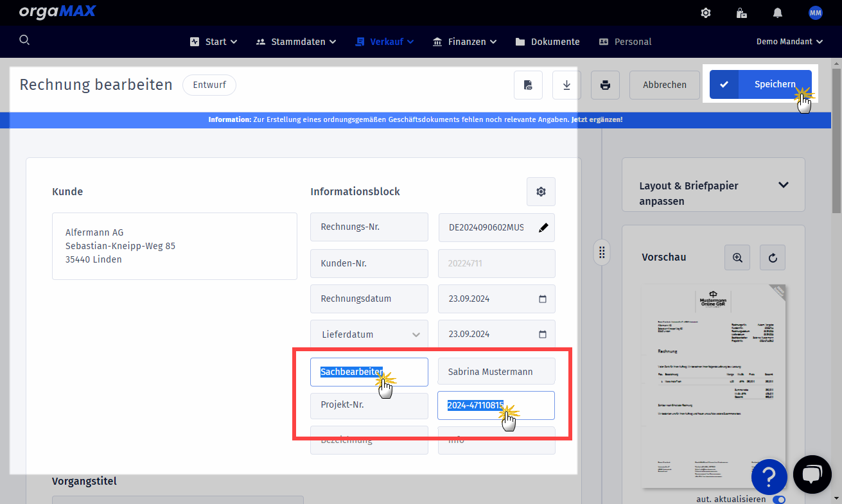Screen dimensions: 842x504
Task: Open the notifications bell
Action: pyautogui.click(x=778, y=13)
